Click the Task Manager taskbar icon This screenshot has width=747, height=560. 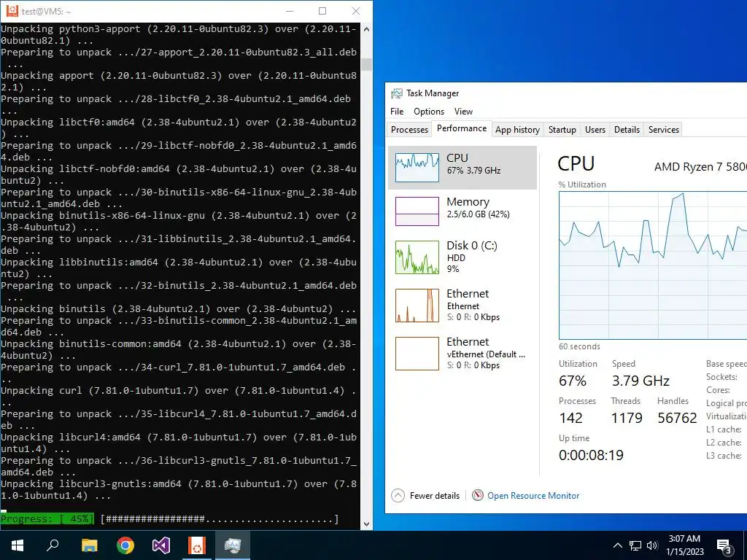click(x=233, y=545)
